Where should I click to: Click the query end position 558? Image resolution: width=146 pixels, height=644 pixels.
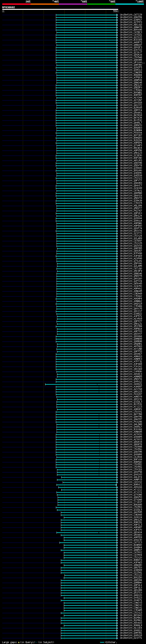click(115, 11)
